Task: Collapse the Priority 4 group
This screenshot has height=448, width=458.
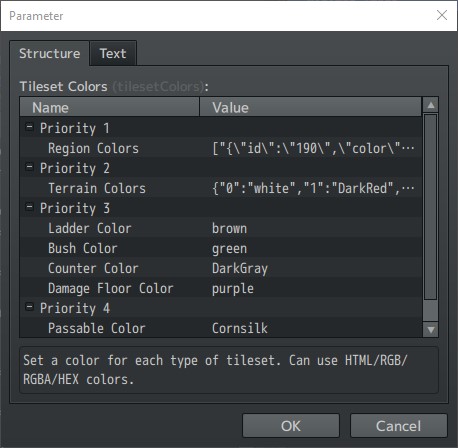Action: click(29, 307)
